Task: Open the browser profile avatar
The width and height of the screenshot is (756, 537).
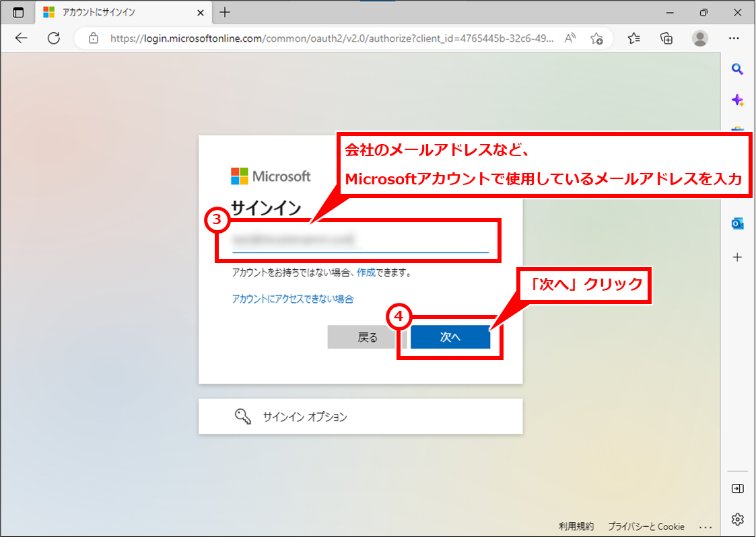Action: (699, 38)
